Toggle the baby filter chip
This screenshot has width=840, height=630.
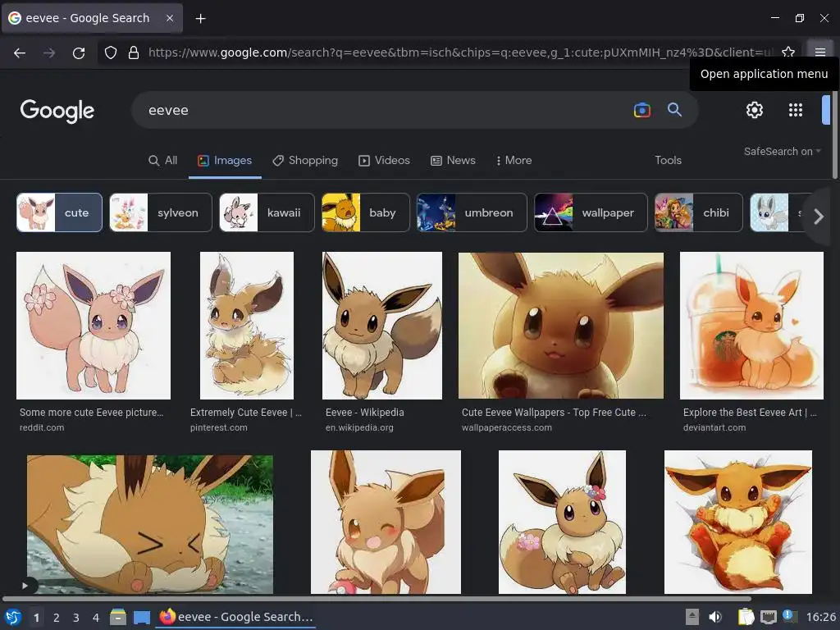point(365,212)
